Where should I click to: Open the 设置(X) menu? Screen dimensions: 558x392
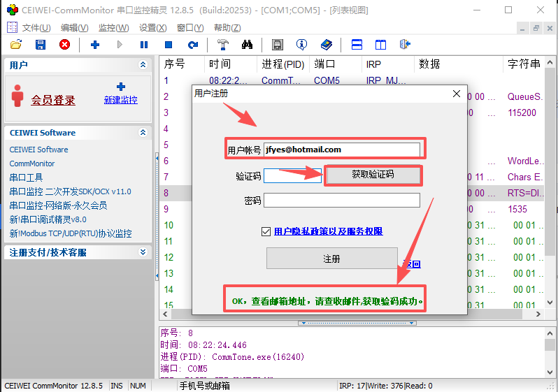pyautogui.click(x=152, y=28)
